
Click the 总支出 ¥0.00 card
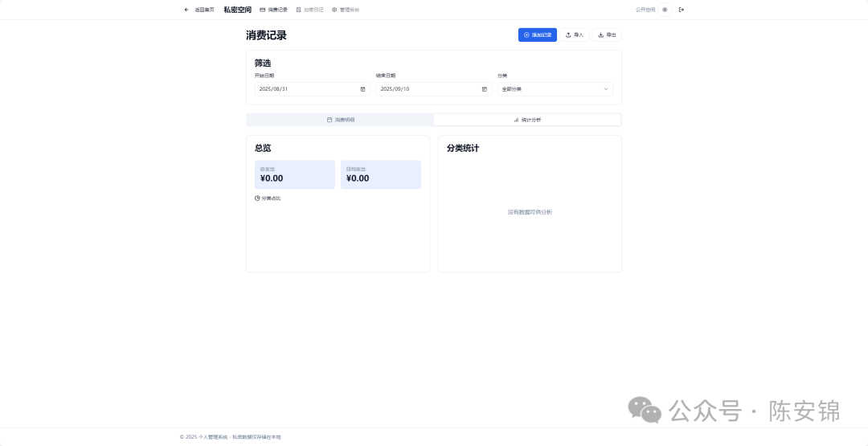[294, 175]
